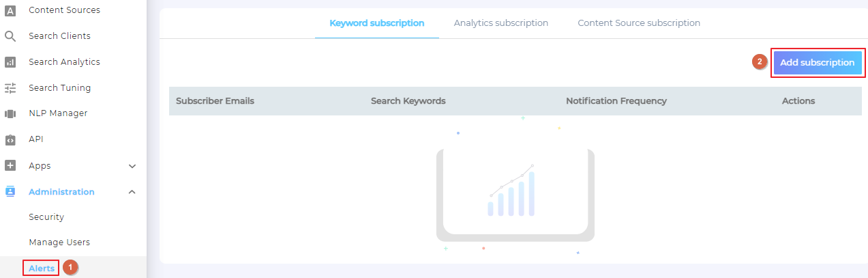Viewport: 868px width, 278px height.
Task: Click the Notification Frequency column header
Action: [x=616, y=101]
